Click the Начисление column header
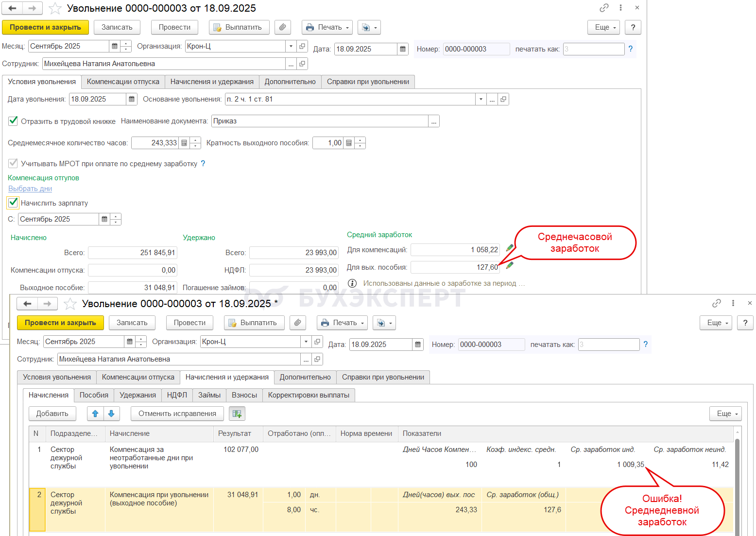 [x=159, y=433]
